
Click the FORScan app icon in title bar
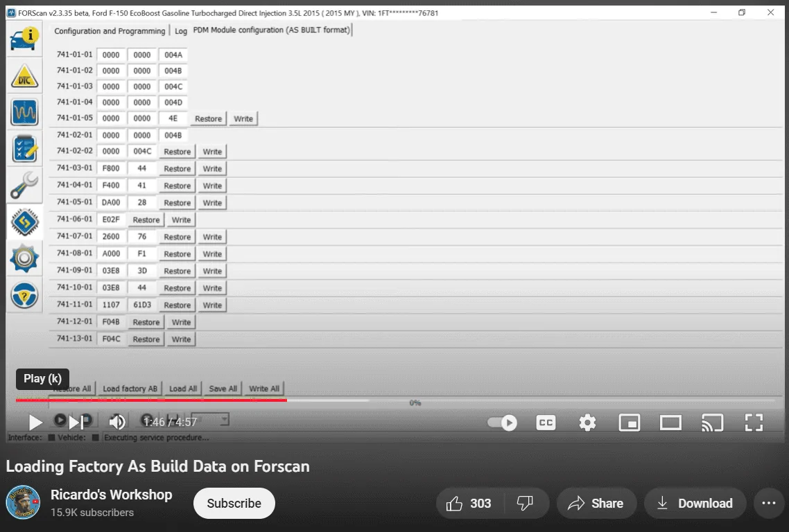[x=11, y=12]
